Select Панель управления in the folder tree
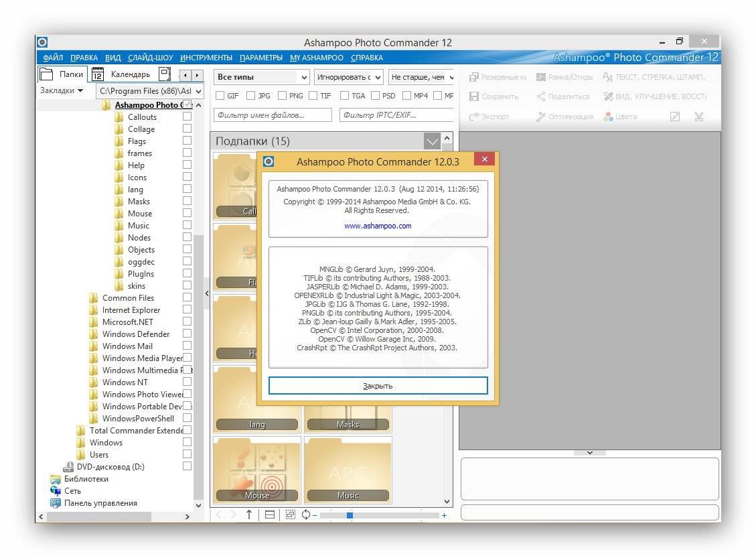 click(100, 502)
